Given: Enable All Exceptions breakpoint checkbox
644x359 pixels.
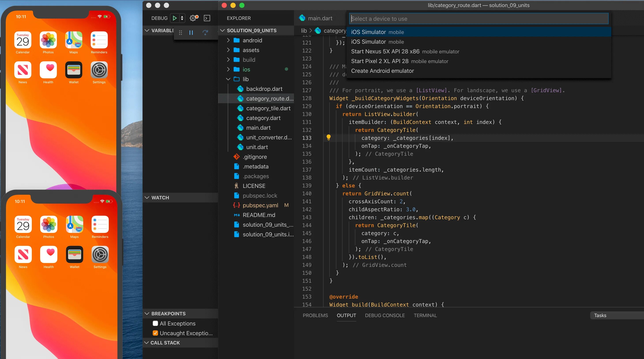Looking at the screenshot, I should (x=155, y=323).
